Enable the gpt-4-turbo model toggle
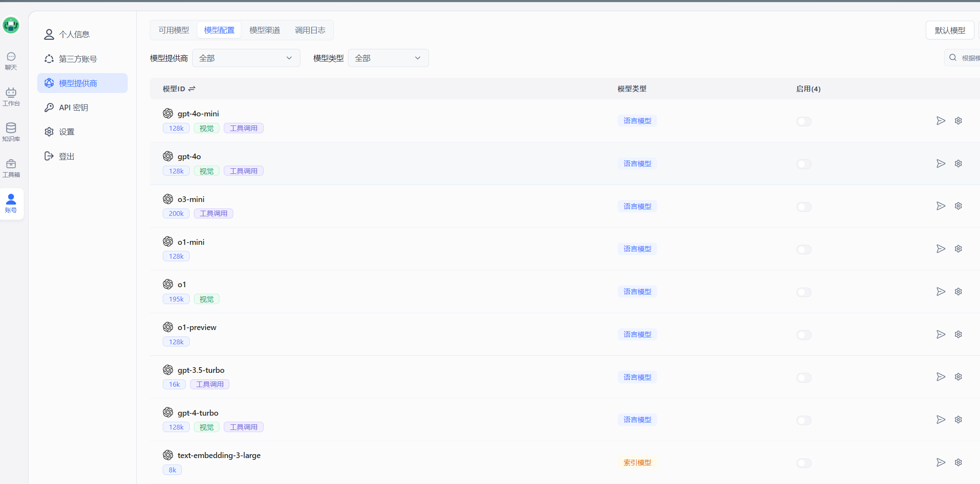The image size is (980, 484). pyautogui.click(x=804, y=420)
